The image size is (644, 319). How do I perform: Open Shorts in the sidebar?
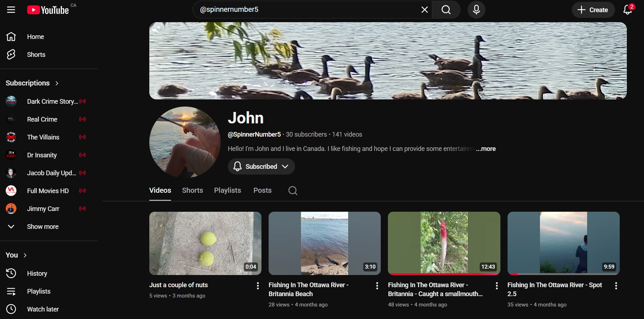pyautogui.click(x=36, y=55)
